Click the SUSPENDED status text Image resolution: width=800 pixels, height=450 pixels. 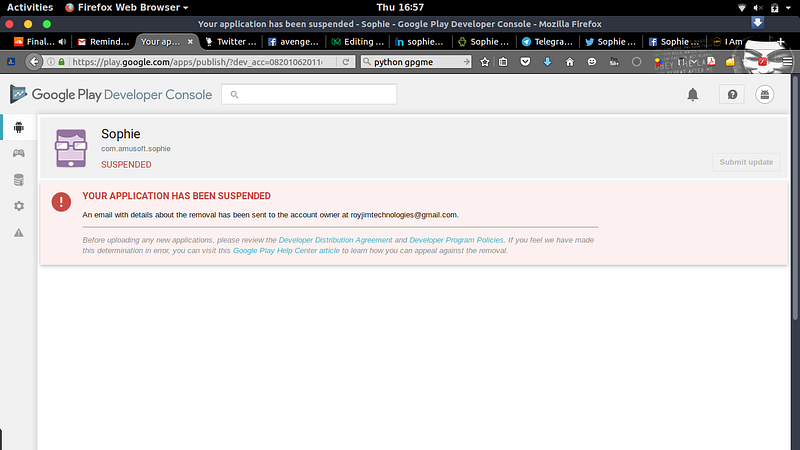126,165
